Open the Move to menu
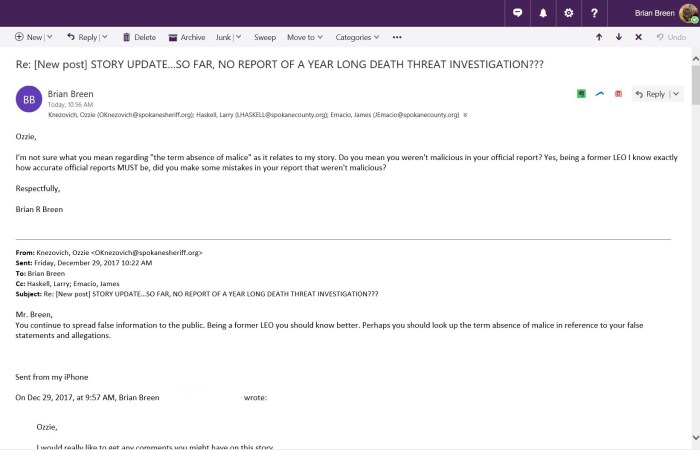The height and width of the screenshot is (450, 700). pyautogui.click(x=304, y=37)
